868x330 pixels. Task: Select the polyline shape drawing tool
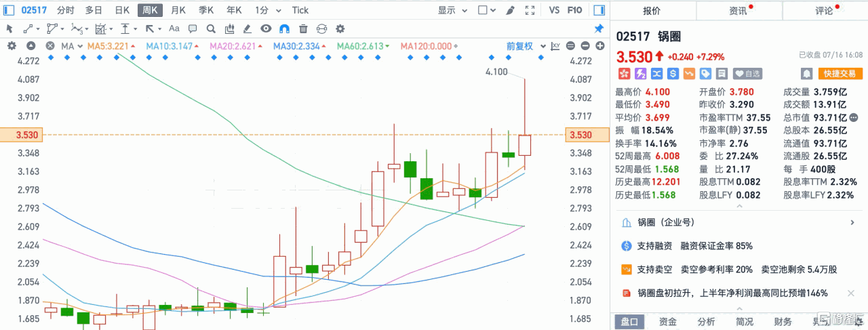(x=52, y=28)
